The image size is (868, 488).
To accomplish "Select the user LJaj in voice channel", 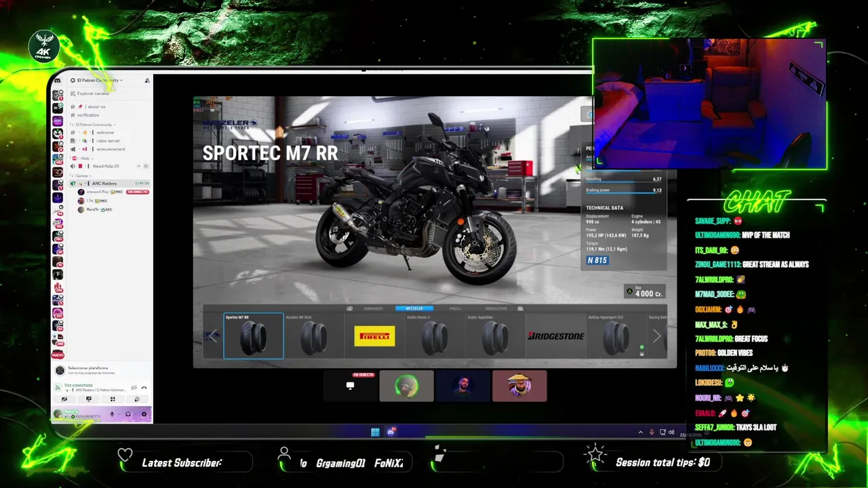I will pyautogui.click(x=94, y=201).
